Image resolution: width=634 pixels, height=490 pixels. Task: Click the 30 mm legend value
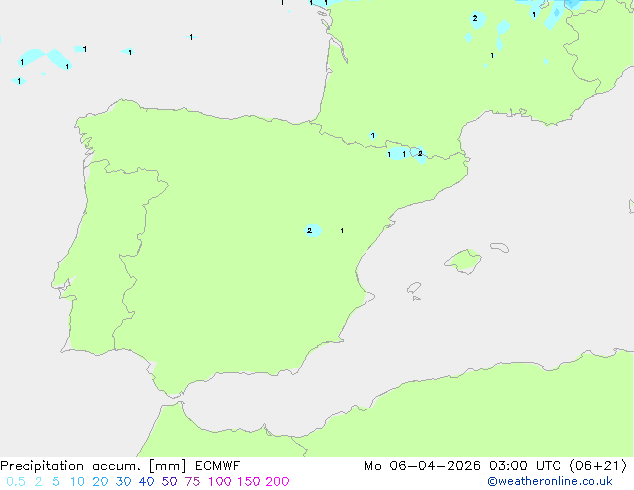(x=123, y=482)
